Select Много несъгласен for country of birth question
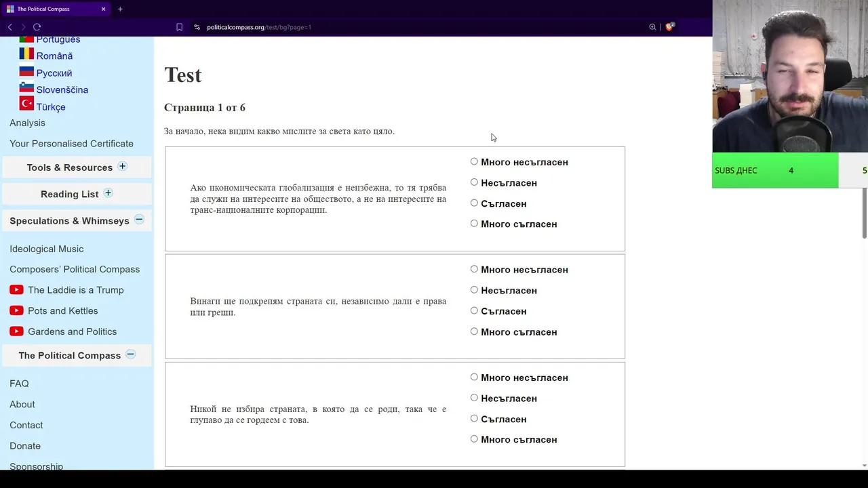The height and width of the screenshot is (488, 868). click(x=474, y=377)
